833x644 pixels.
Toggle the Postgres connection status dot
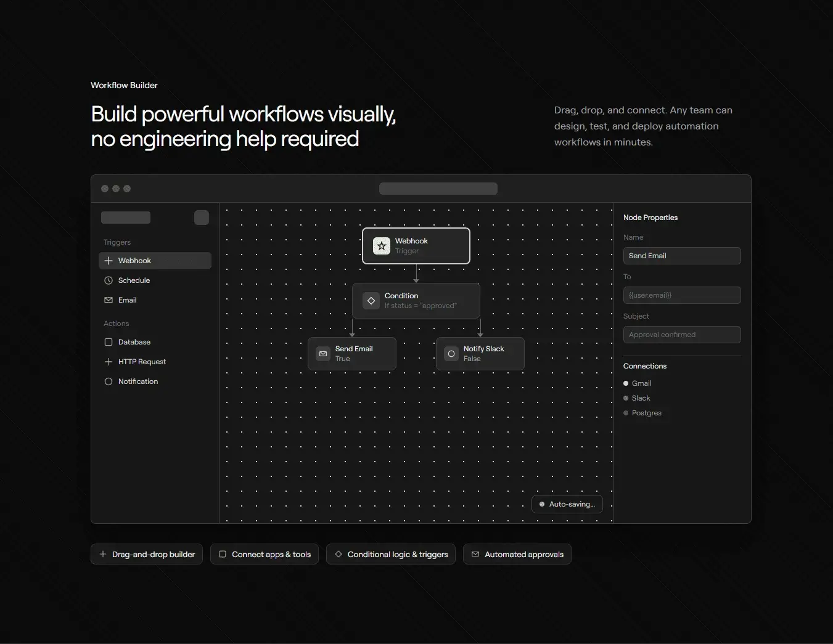(x=626, y=413)
